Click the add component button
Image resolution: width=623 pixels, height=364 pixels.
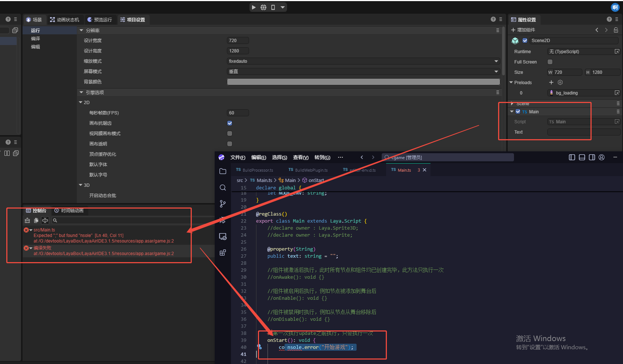point(523,30)
